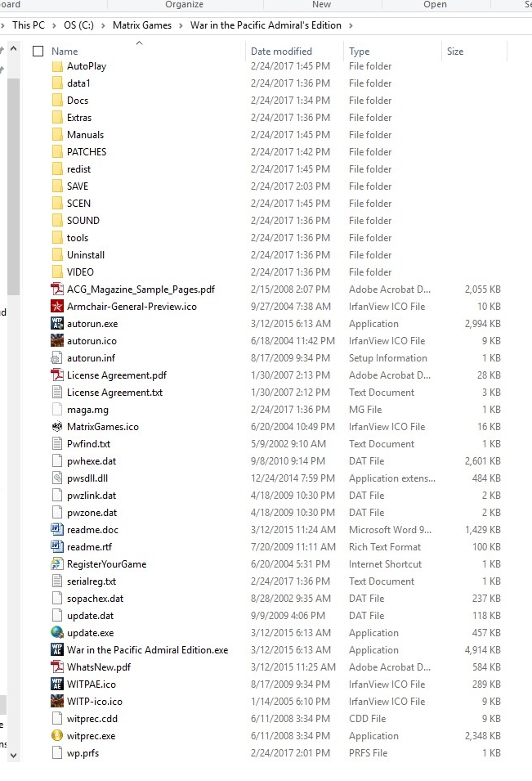Select the Docs folder name

click(x=78, y=101)
